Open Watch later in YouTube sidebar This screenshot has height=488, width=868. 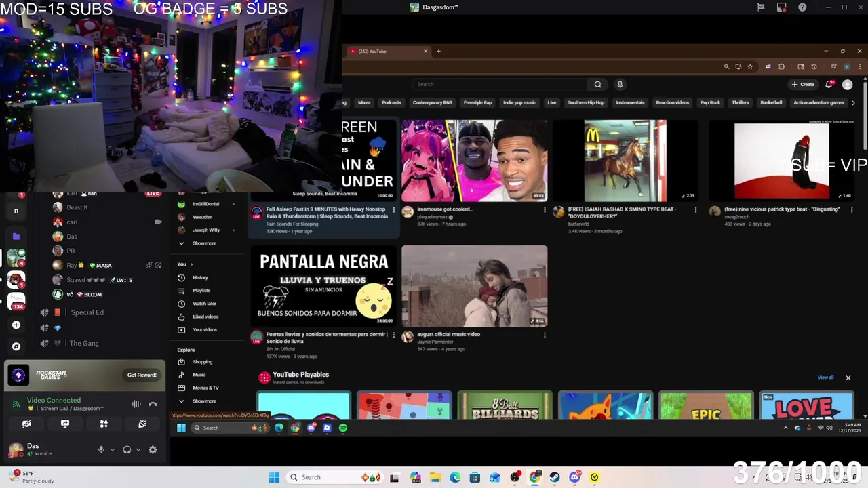click(204, 304)
